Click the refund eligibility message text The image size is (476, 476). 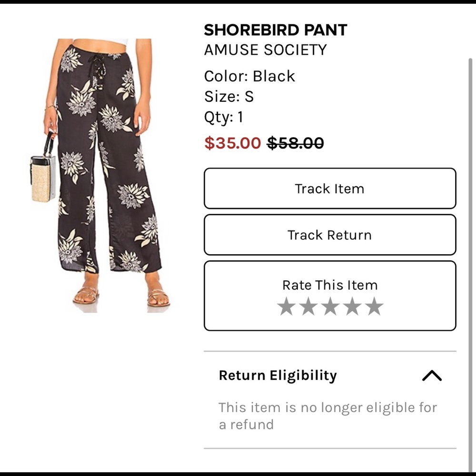tap(327, 416)
